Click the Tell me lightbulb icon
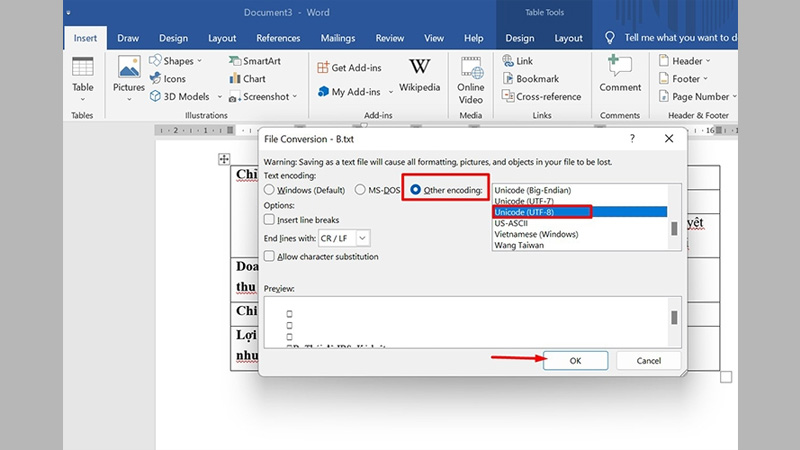This screenshot has height=450, width=800. click(610, 38)
